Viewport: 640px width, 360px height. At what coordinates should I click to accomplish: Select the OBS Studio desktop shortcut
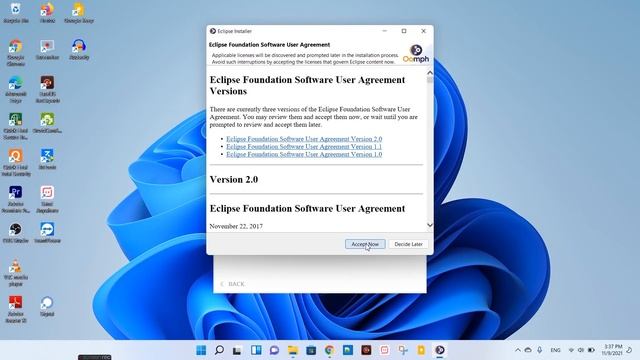pyautogui.click(x=16, y=233)
